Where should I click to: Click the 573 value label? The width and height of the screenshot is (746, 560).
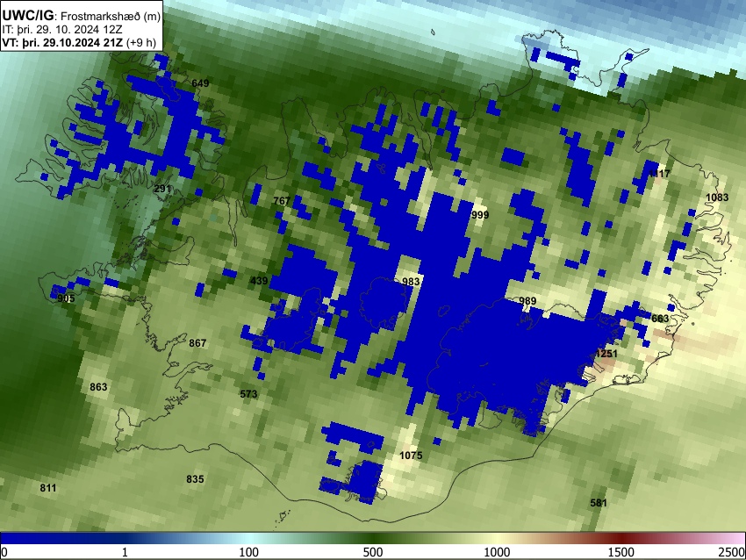248,394
